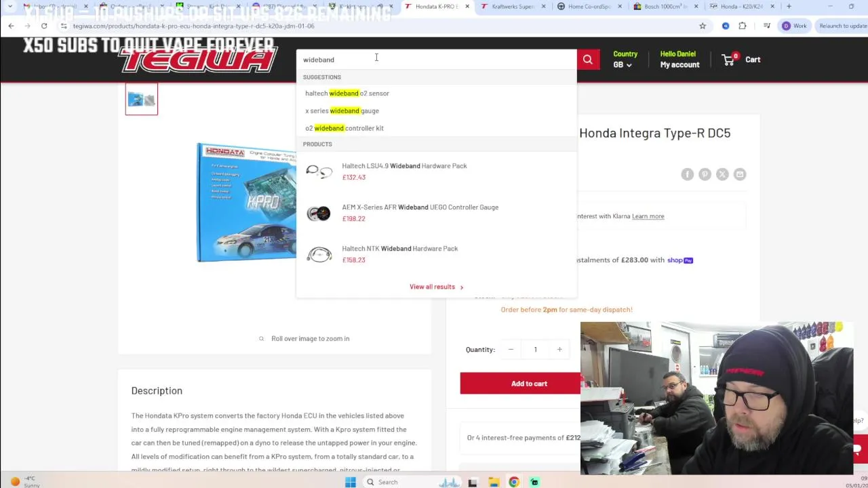This screenshot has width=868, height=488.
Task: Click the search field containing wideband
Action: pos(436,60)
